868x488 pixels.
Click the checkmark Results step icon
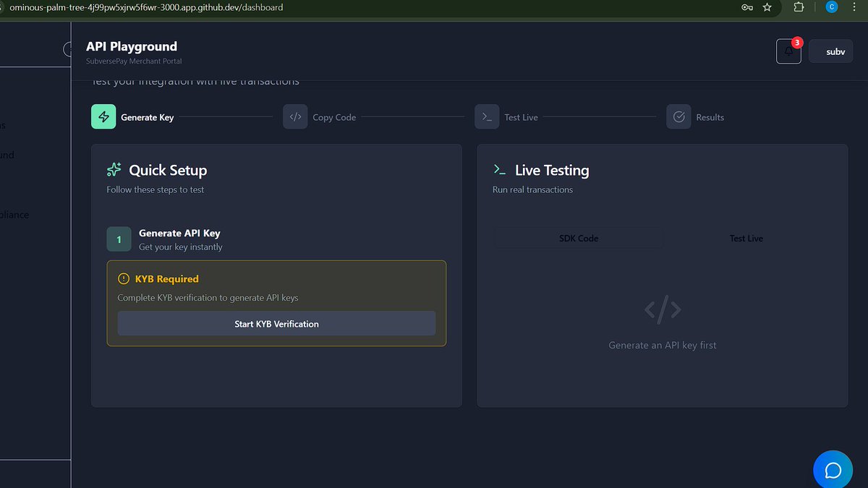[678, 117]
